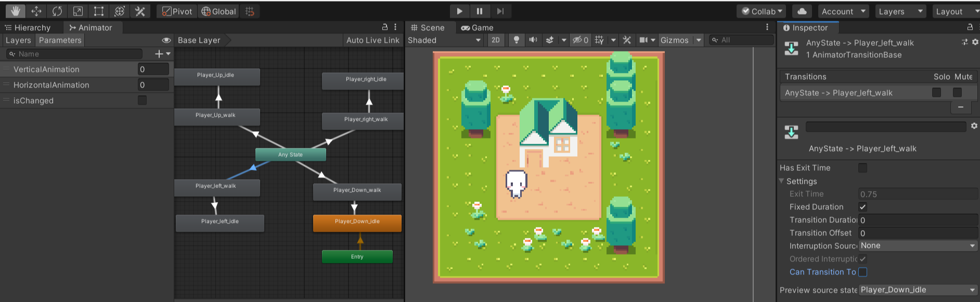Switch to the Scene tab
This screenshot has width=980, height=302.
click(x=428, y=28)
